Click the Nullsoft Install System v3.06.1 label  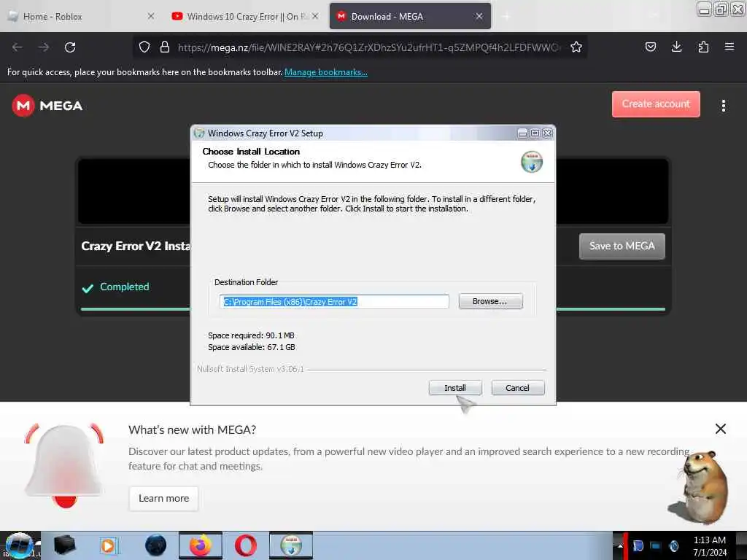point(251,369)
